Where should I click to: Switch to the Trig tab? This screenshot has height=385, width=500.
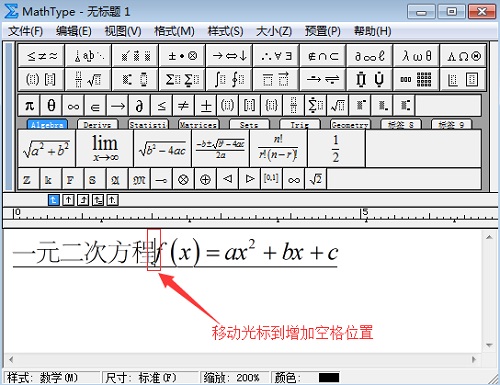tap(299, 125)
